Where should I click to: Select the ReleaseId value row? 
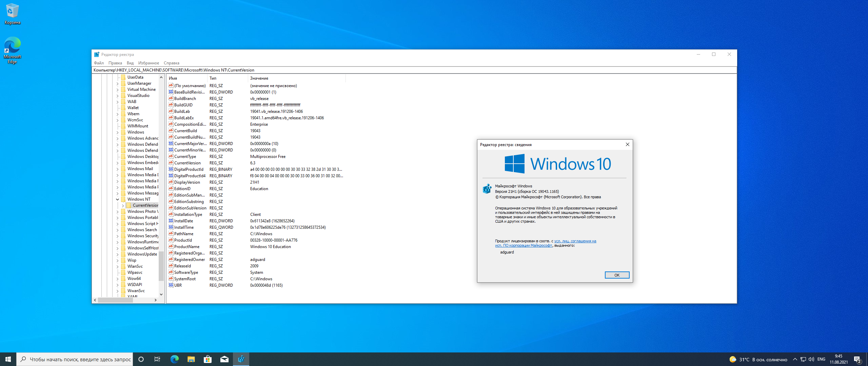(256, 266)
